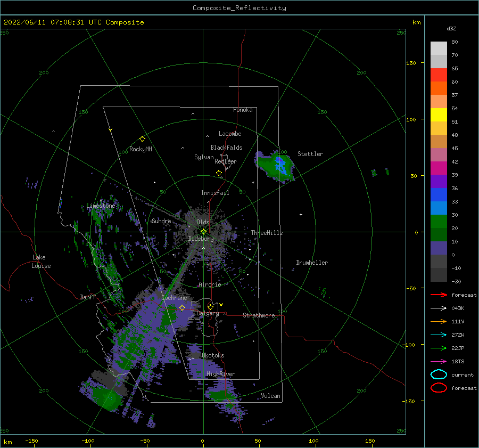Click the yellow diamond marker beside RockyMH

142,139
